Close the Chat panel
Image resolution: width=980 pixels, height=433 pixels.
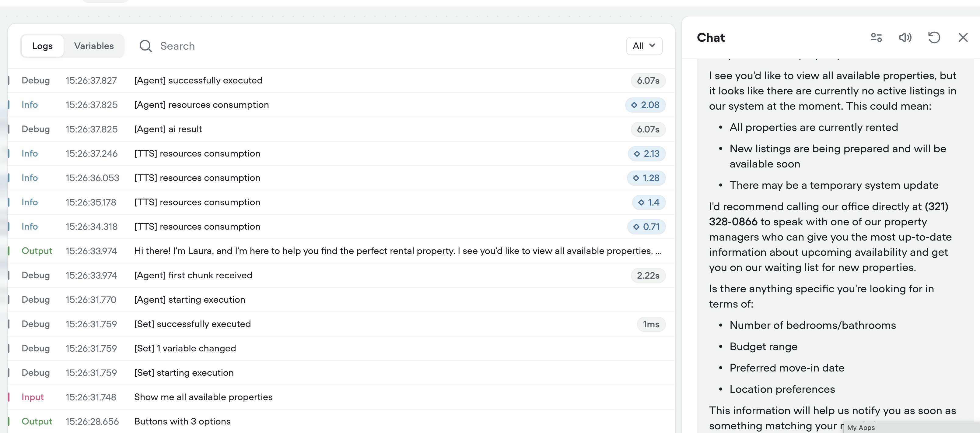[963, 37]
